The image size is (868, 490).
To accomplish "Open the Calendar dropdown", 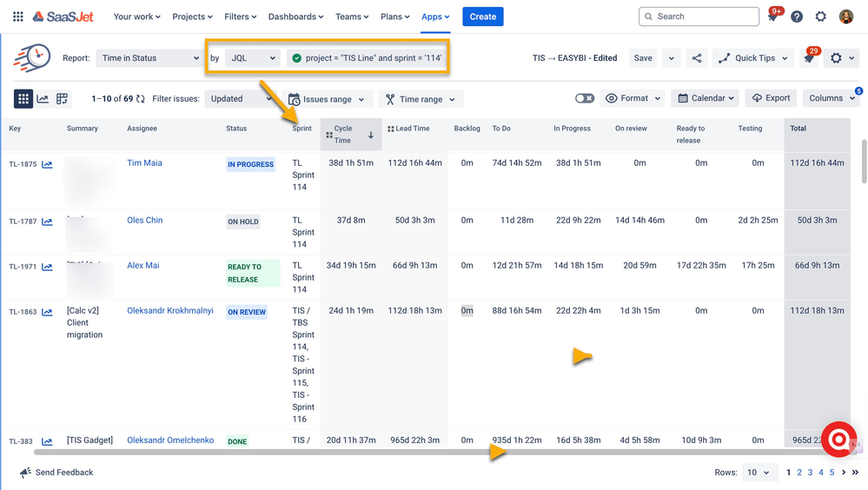I will (706, 98).
